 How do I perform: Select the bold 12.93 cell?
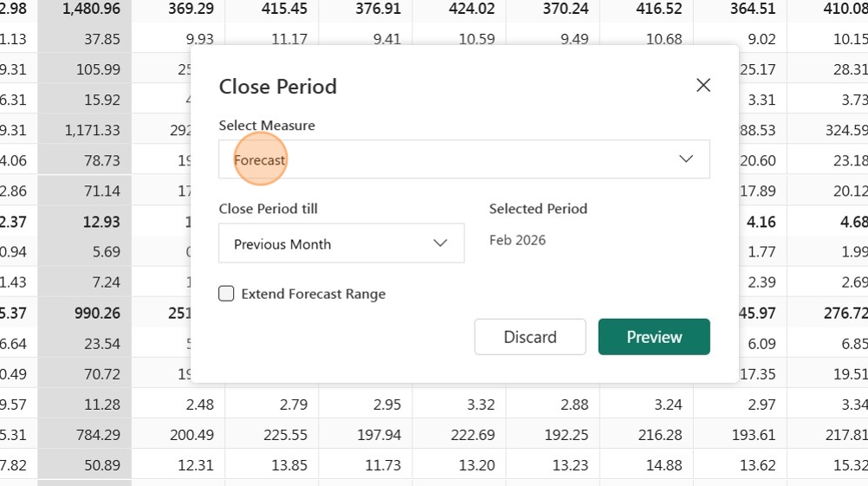point(85,222)
